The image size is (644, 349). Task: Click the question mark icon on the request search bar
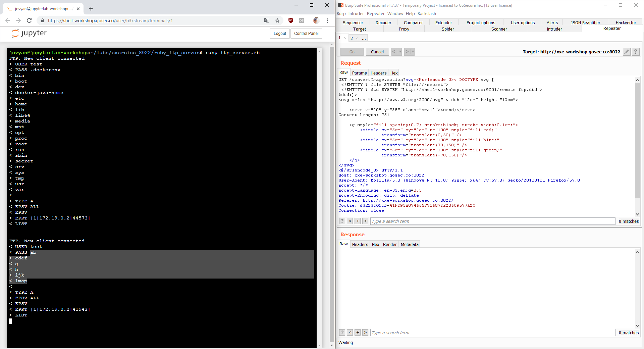(342, 221)
